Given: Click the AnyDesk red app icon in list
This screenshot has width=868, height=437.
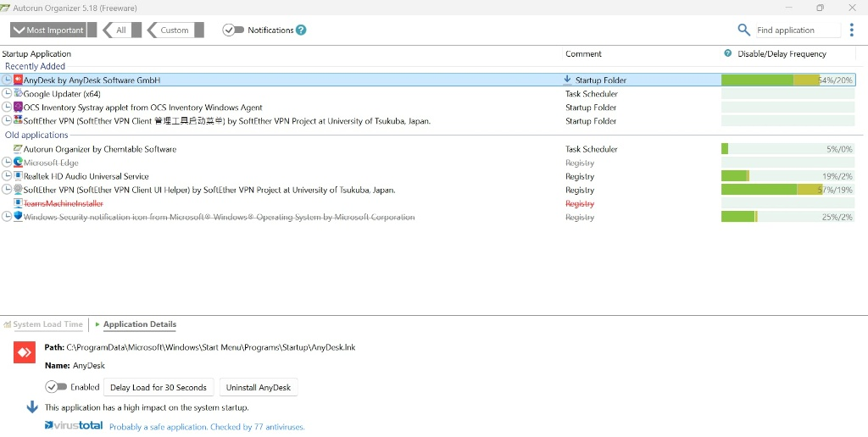Looking at the screenshot, I should pyautogui.click(x=19, y=80).
